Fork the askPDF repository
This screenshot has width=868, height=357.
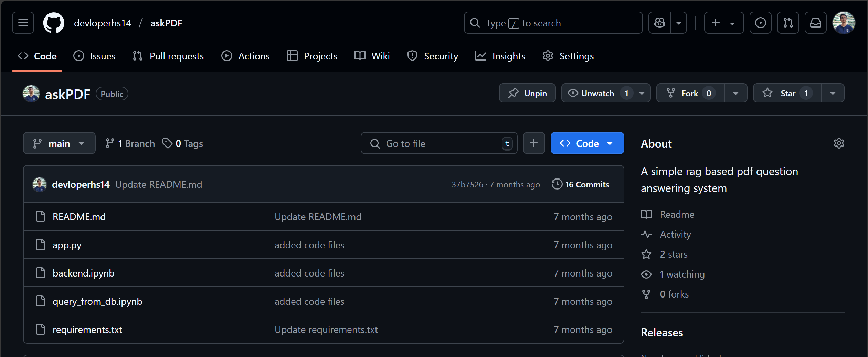click(690, 93)
